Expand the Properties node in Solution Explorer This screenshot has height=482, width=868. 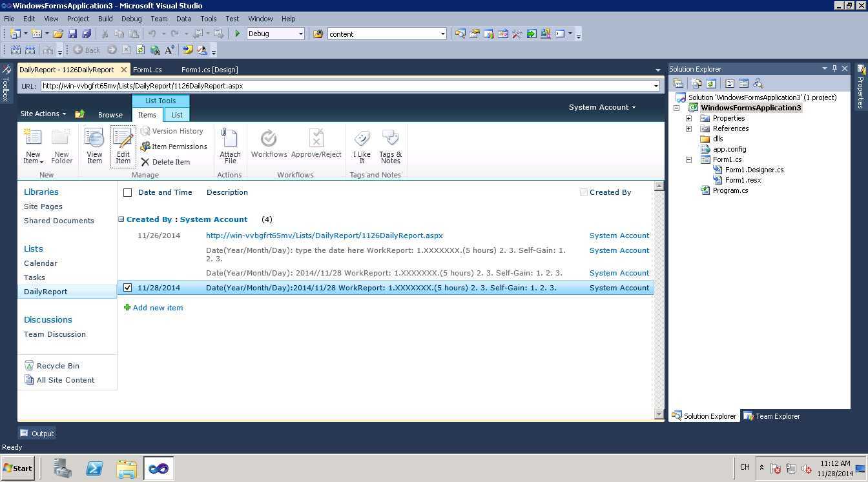(688, 118)
